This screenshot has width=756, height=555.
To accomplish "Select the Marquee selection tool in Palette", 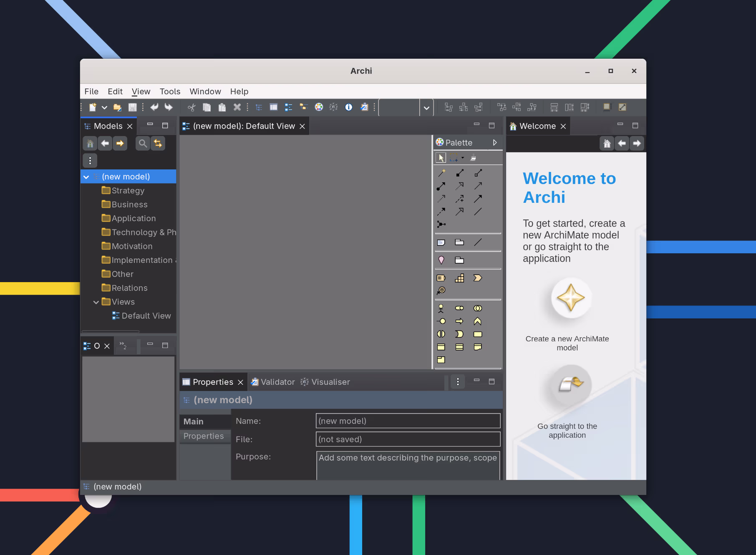I will (x=454, y=158).
